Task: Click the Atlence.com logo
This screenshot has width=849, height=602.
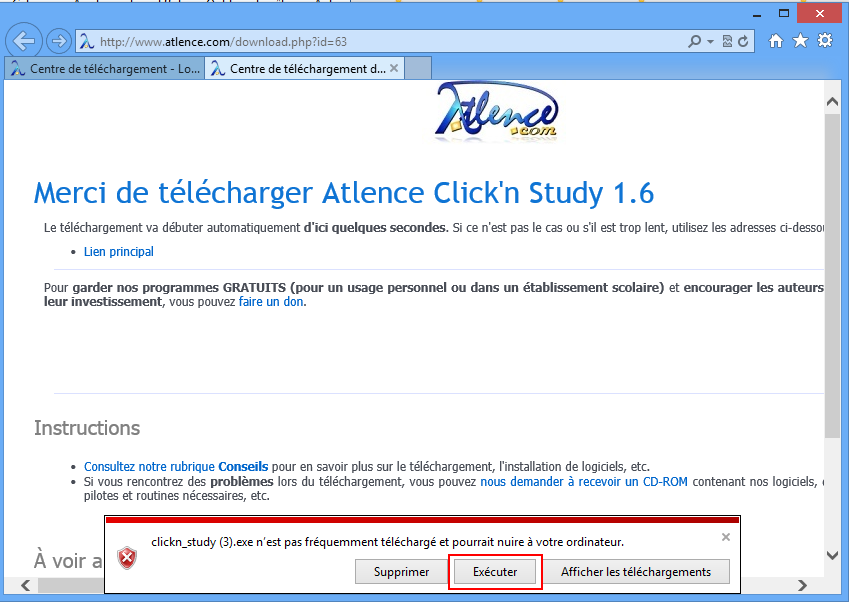Action: pos(496,112)
